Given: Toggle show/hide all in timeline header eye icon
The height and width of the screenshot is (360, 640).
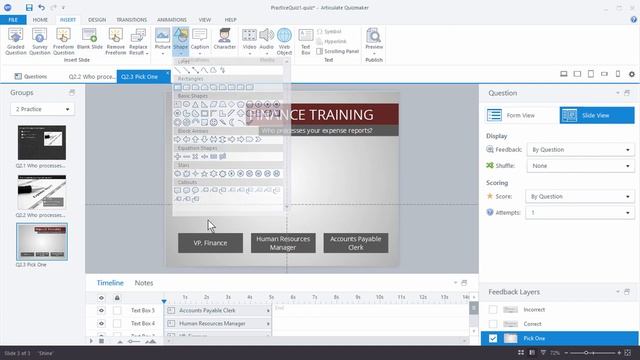Looking at the screenshot, I should click(x=101, y=298).
